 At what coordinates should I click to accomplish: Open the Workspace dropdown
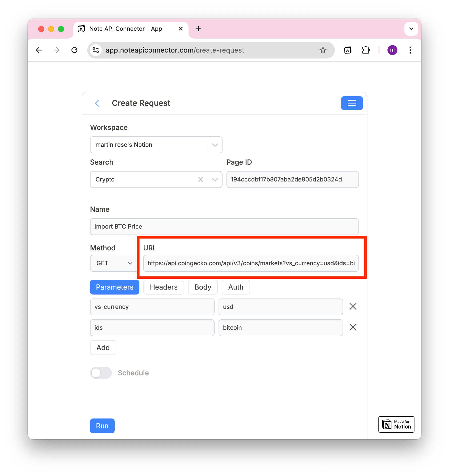(x=215, y=145)
